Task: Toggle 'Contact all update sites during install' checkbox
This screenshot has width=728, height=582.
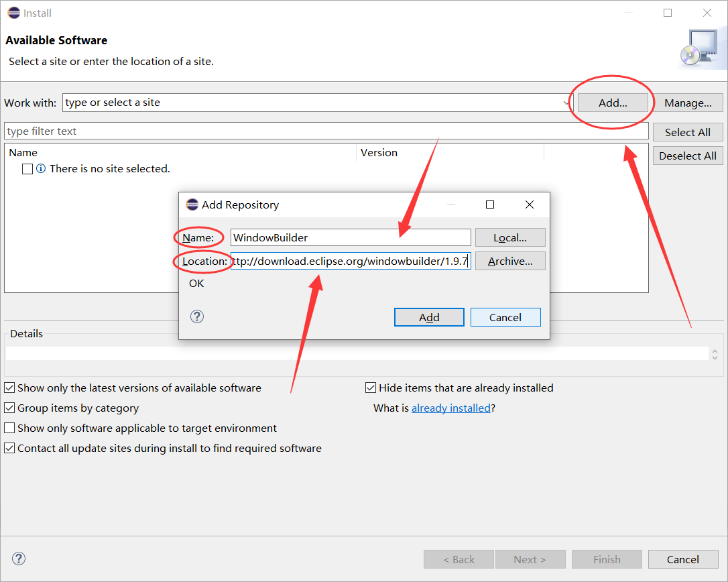Action: pyautogui.click(x=9, y=448)
